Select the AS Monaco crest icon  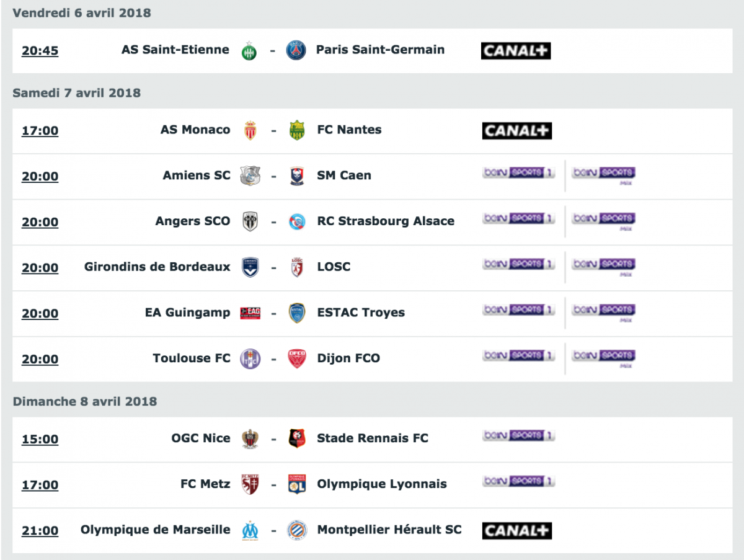pyautogui.click(x=250, y=130)
